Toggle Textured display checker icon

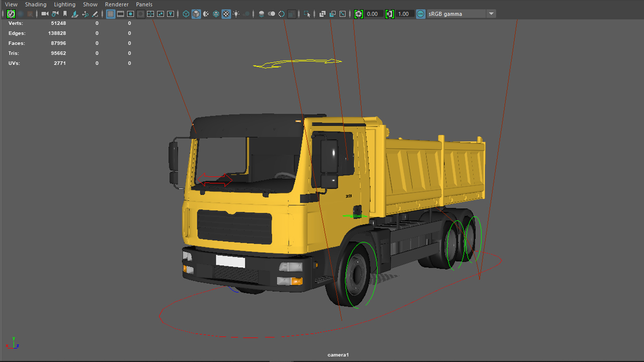point(226,14)
